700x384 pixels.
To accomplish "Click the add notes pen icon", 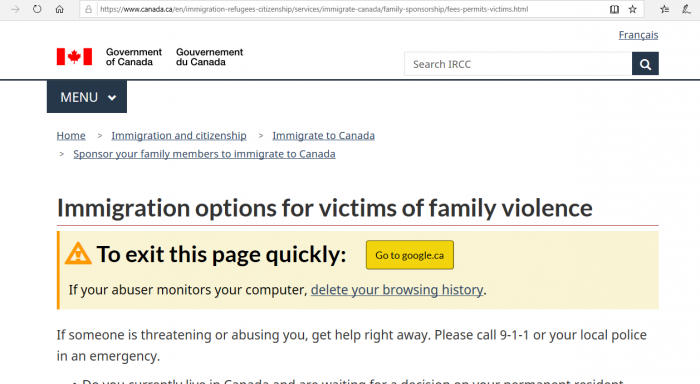I will point(686,9).
